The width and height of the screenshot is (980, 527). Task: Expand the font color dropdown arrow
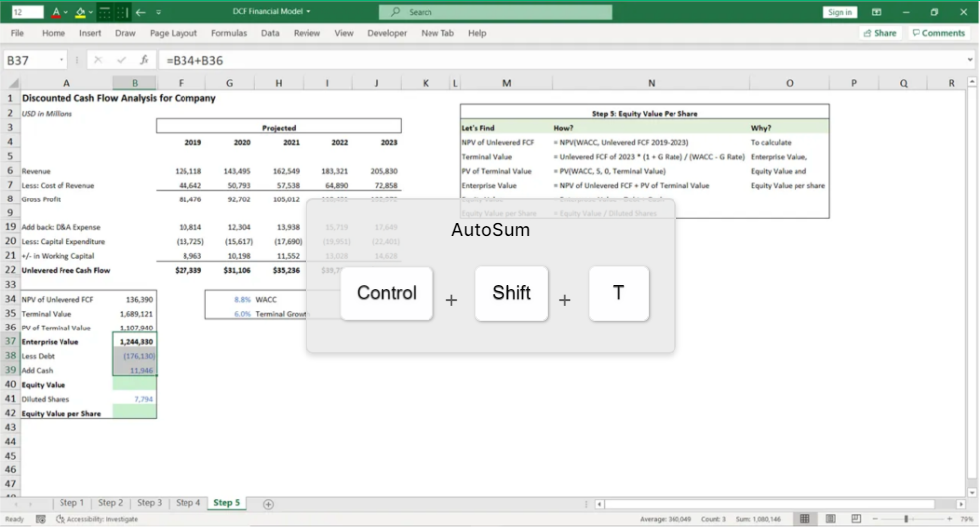pyautogui.click(x=64, y=12)
